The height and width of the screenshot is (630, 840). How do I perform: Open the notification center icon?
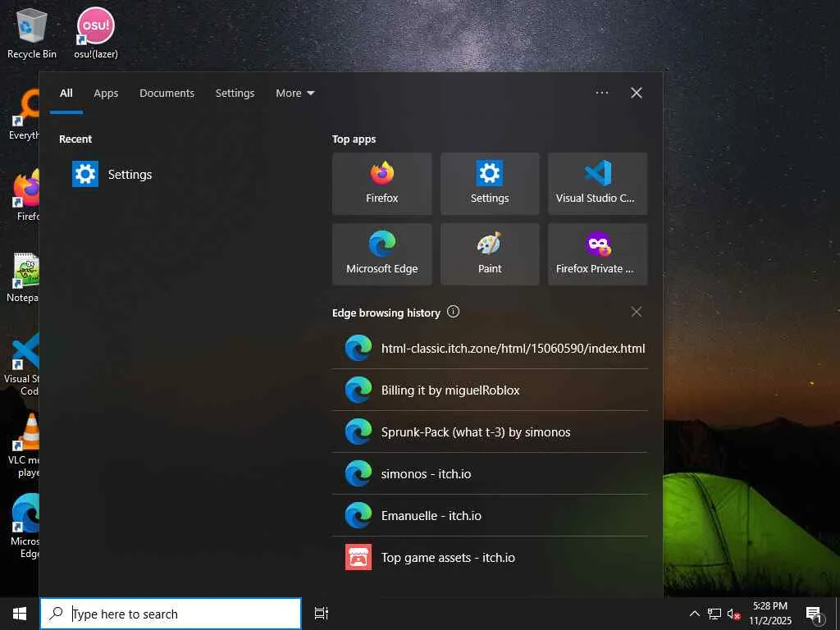coord(815,614)
